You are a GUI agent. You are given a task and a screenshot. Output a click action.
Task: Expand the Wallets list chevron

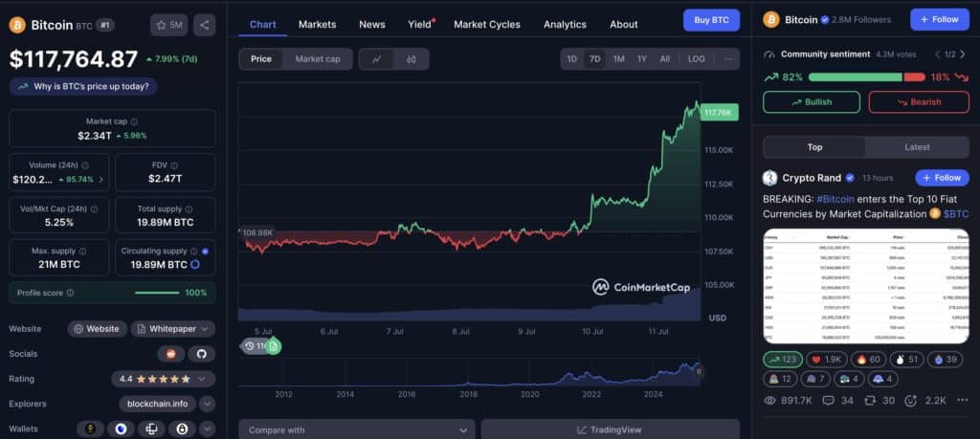click(207, 429)
